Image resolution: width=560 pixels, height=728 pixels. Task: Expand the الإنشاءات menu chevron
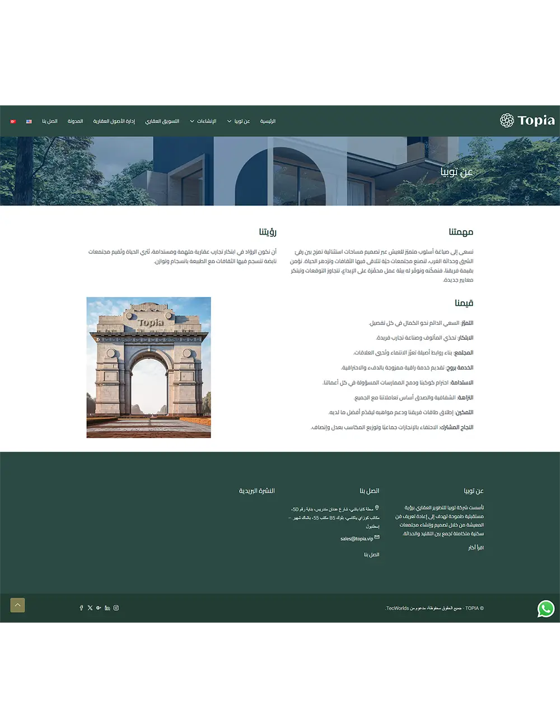[192, 122]
